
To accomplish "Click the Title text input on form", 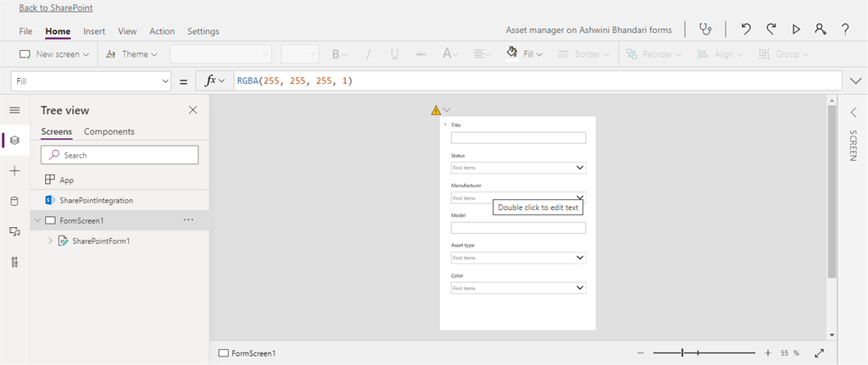I will click(518, 138).
